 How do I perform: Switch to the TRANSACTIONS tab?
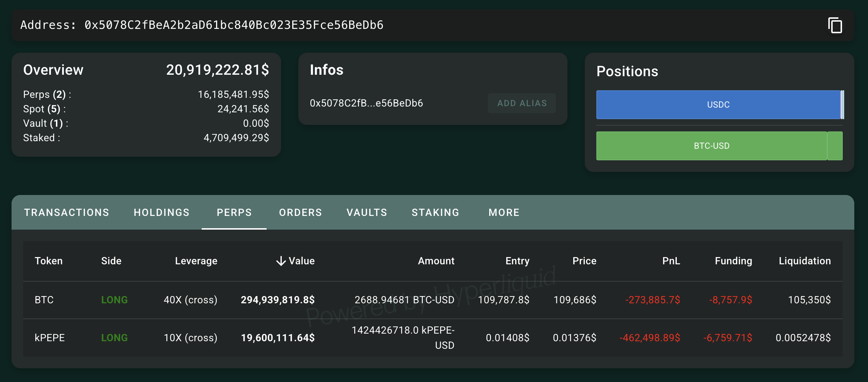(66, 212)
